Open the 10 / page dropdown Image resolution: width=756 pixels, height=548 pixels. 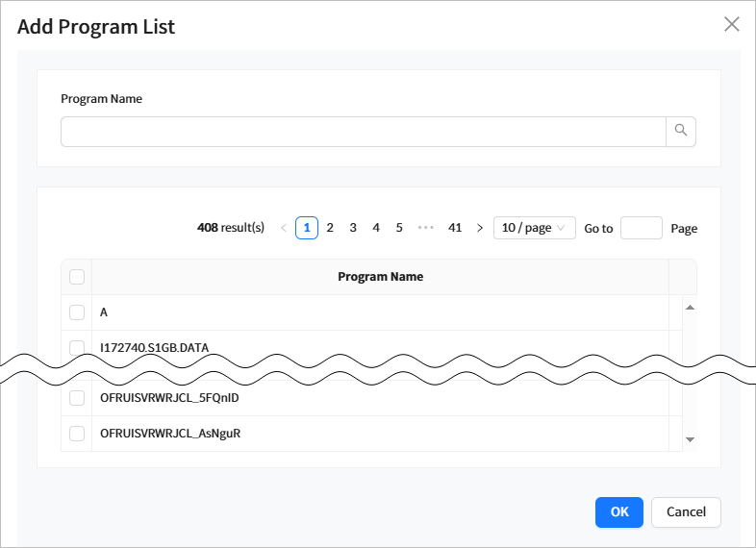[534, 228]
